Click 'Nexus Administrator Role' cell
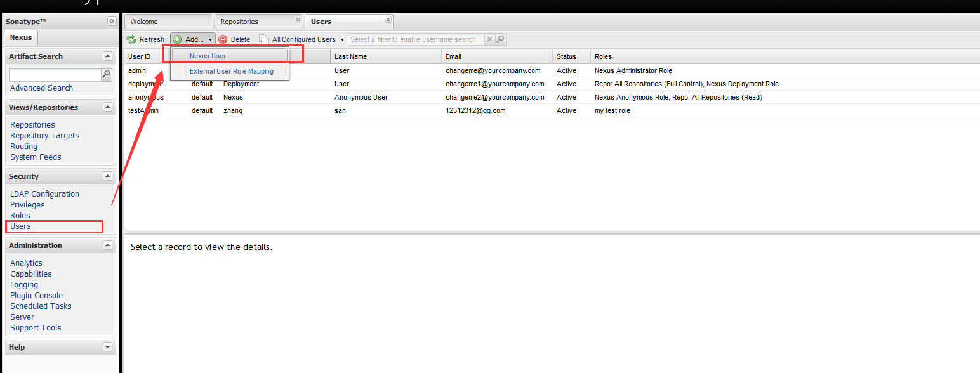 [633, 70]
